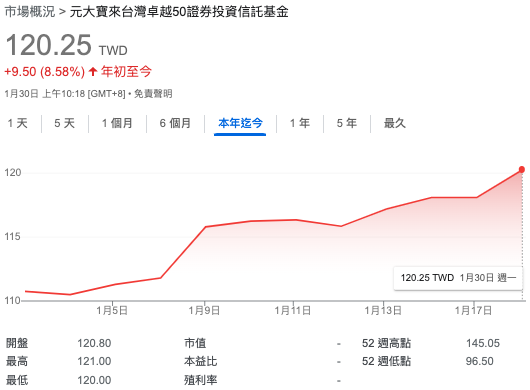Switch to the 5 天 tab
Viewport: 530px width, 390px height.
click(65, 123)
